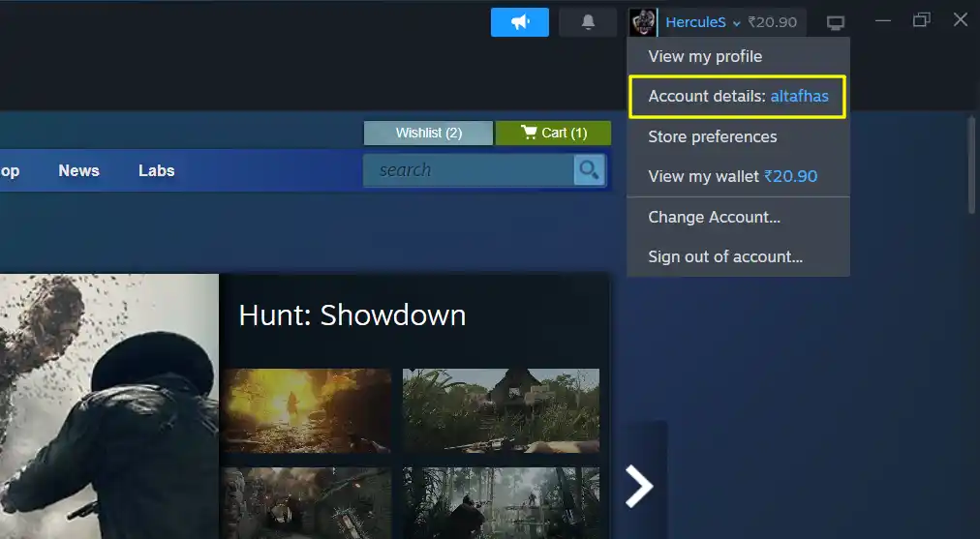This screenshot has width=980, height=539.
Task: Click the Hunt: Showdown title
Action: (352, 314)
